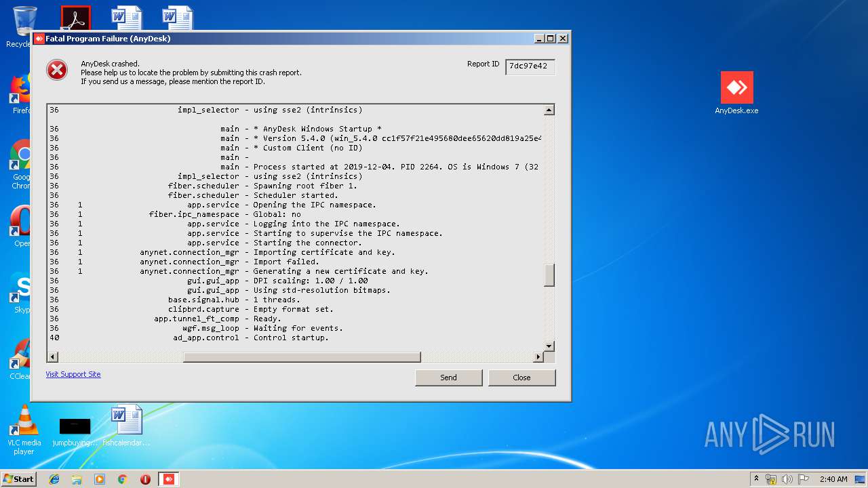Close the crash report dialog
This screenshot has height=488, width=868.
click(x=521, y=378)
